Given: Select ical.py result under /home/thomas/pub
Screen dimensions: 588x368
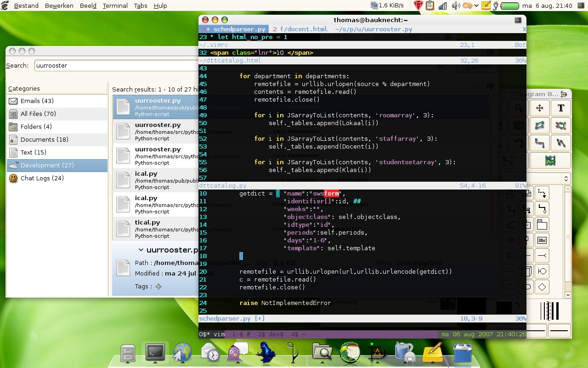Looking at the screenshot, I should (156, 180).
